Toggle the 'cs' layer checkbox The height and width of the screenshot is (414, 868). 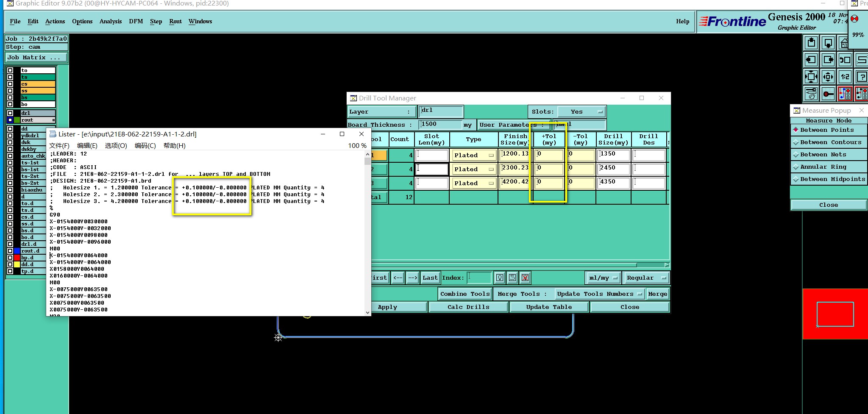(10, 84)
